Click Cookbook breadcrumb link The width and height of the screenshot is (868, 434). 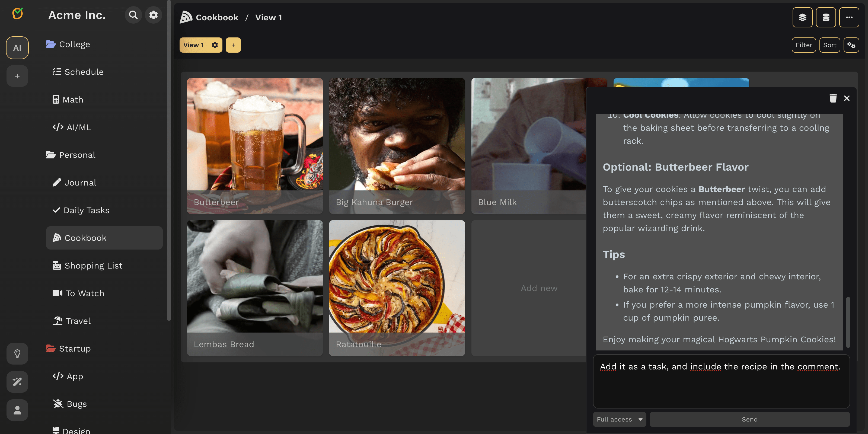click(x=217, y=17)
